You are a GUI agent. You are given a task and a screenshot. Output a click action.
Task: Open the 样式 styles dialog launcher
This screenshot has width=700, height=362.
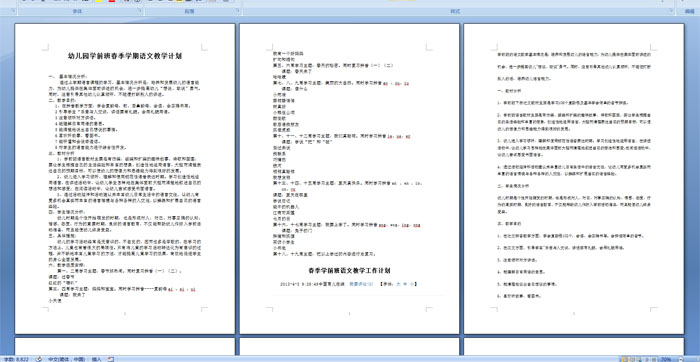coord(671,10)
